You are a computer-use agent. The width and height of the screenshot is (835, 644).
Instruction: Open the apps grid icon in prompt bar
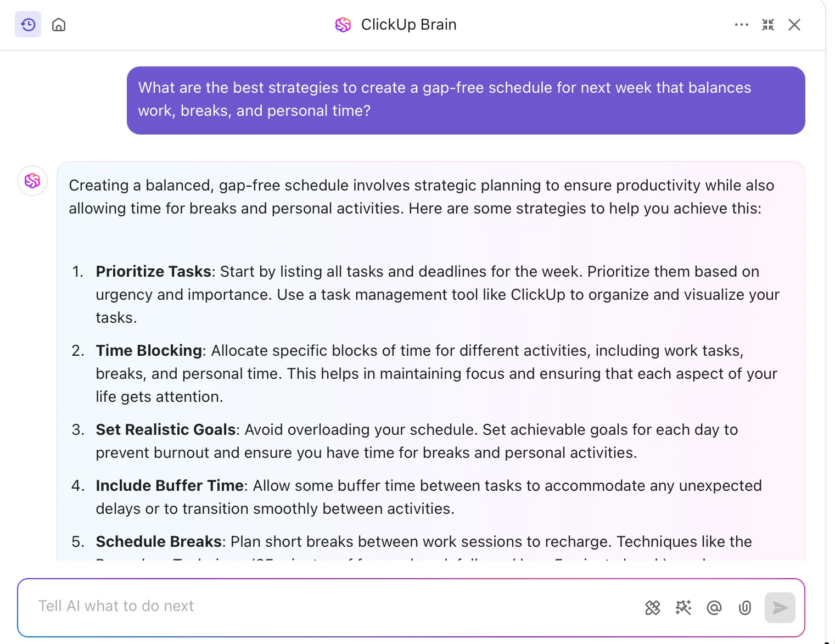(653, 608)
